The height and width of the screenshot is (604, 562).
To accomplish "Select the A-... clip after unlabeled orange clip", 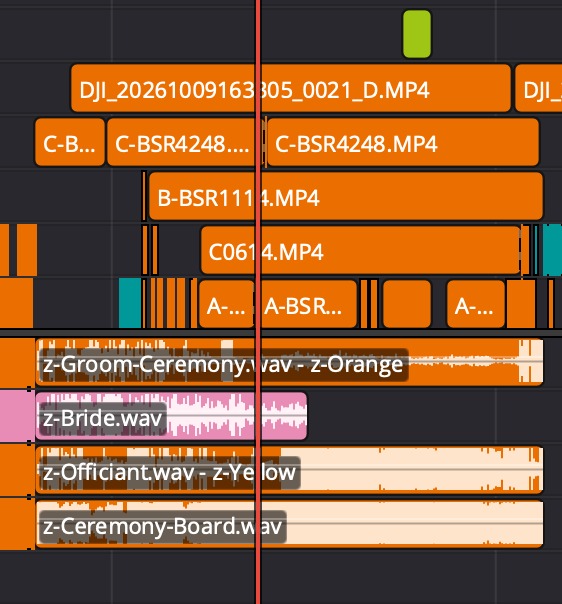I will pos(476,304).
